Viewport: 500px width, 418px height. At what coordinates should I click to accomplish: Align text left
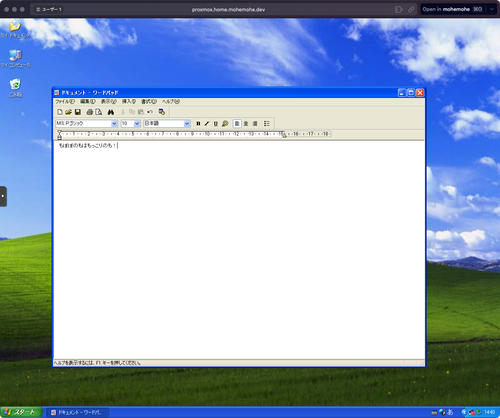pyautogui.click(x=237, y=124)
